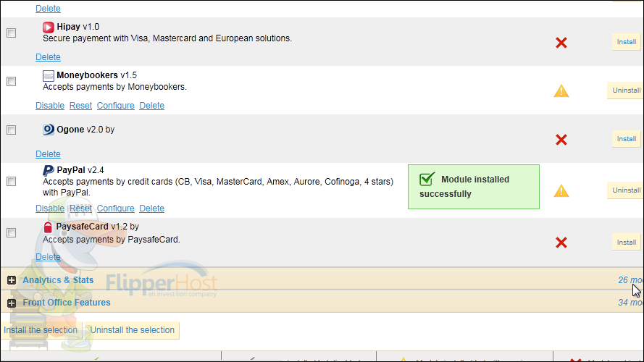Delete the Moneybookers module
Screen dimensions: 644x362
[x=151, y=106]
